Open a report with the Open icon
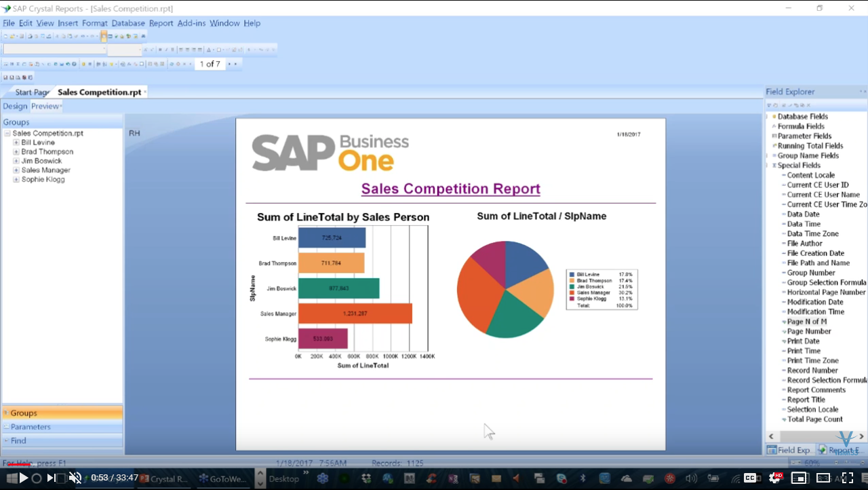Viewport: 868px width, 490px height. point(13,37)
